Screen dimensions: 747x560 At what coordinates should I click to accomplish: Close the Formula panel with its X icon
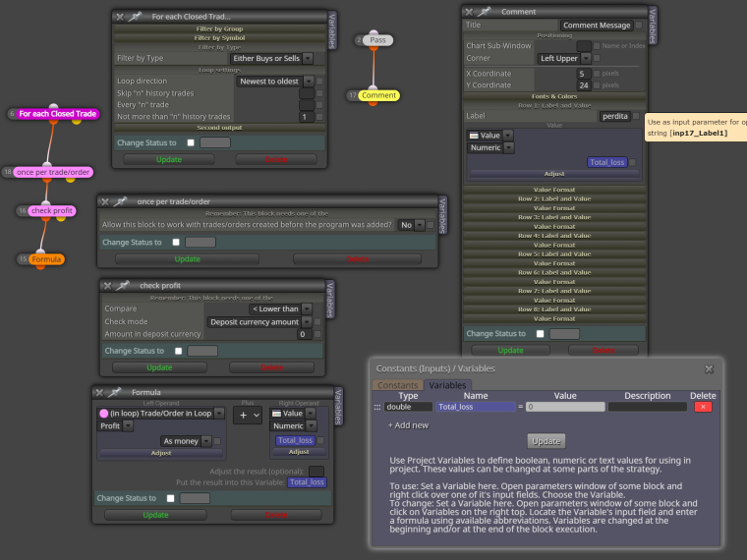click(x=99, y=392)
